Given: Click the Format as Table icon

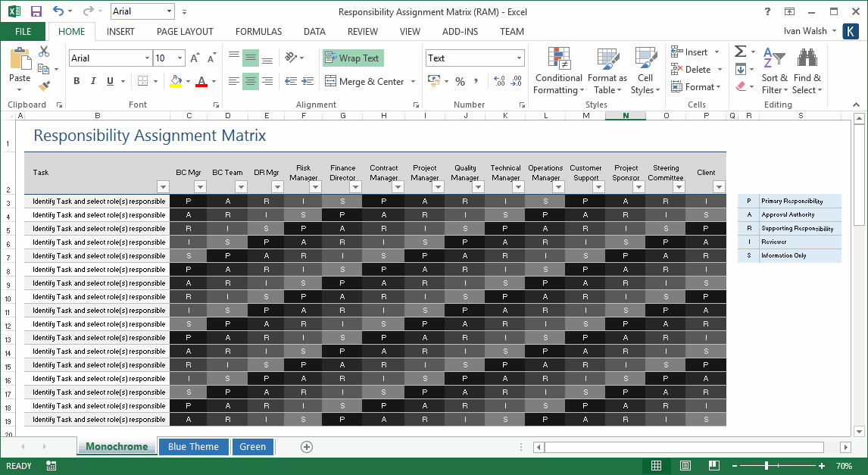Looking at the screenshot, I should [x=607, y=58].
